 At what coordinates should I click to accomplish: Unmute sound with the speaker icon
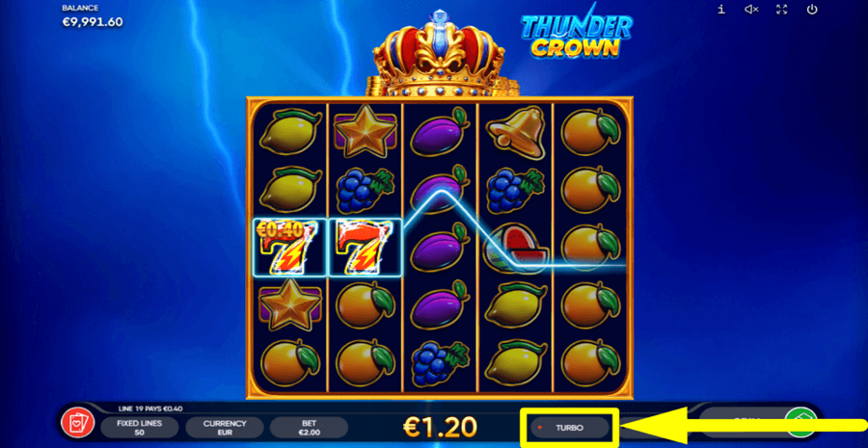coord(751,9)
